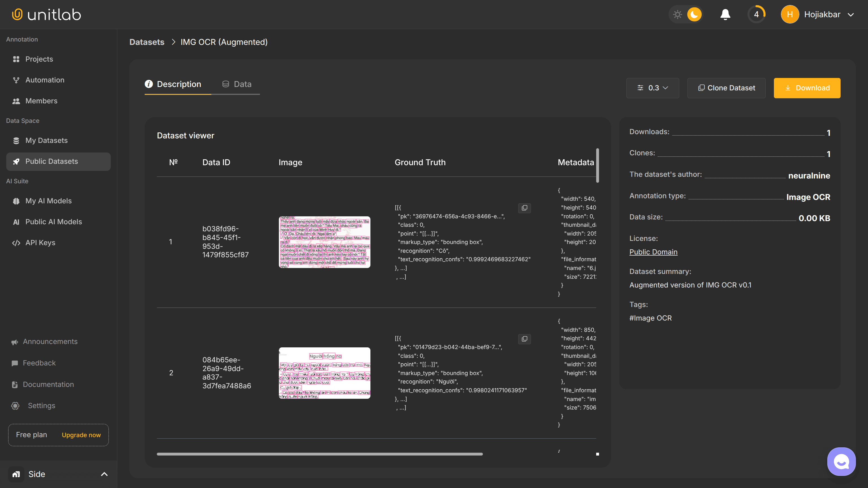This screenshot has height=488, width=868.
Task: Click the Upgrade now link
Action: (81, 435)
